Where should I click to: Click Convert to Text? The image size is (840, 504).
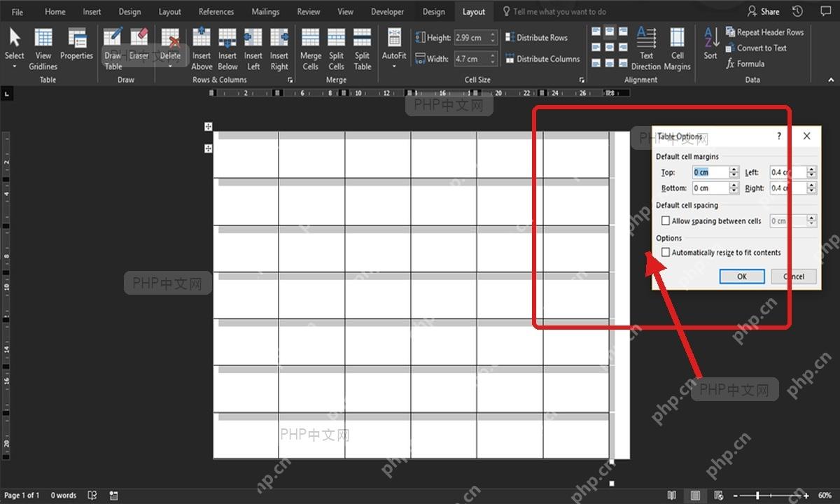click(x=756, y=48)
